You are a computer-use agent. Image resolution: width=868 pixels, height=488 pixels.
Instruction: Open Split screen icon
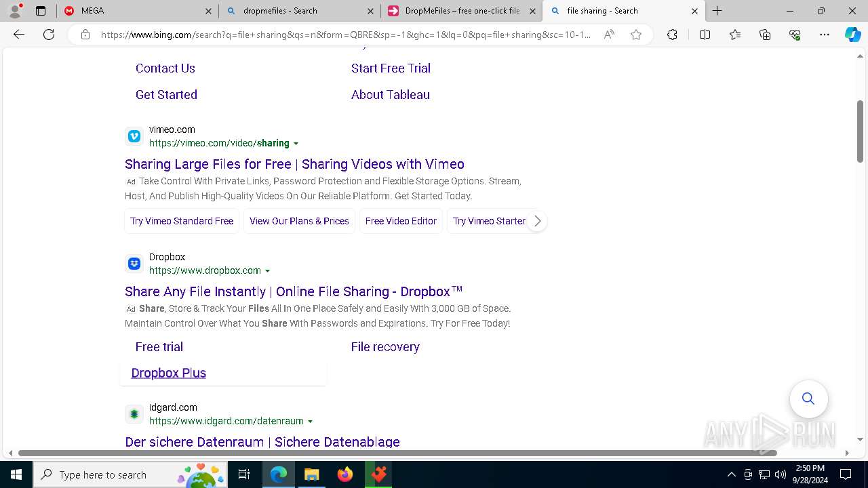point(705,35)
